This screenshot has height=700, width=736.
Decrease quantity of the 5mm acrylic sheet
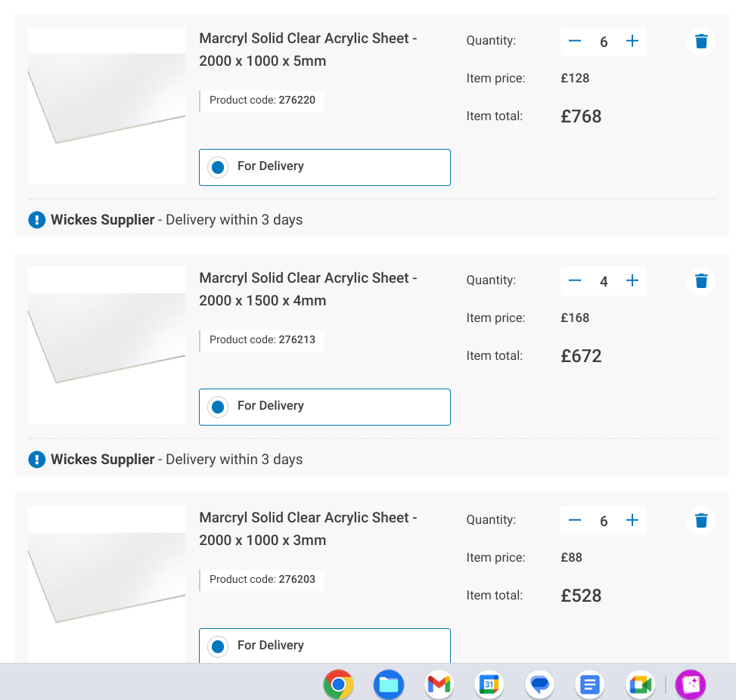click(575, 42)
